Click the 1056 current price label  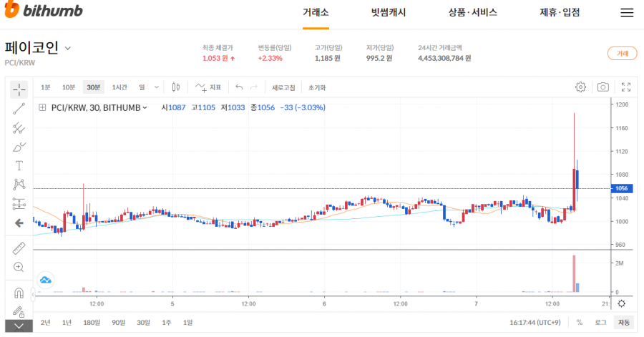coord(621,188)
